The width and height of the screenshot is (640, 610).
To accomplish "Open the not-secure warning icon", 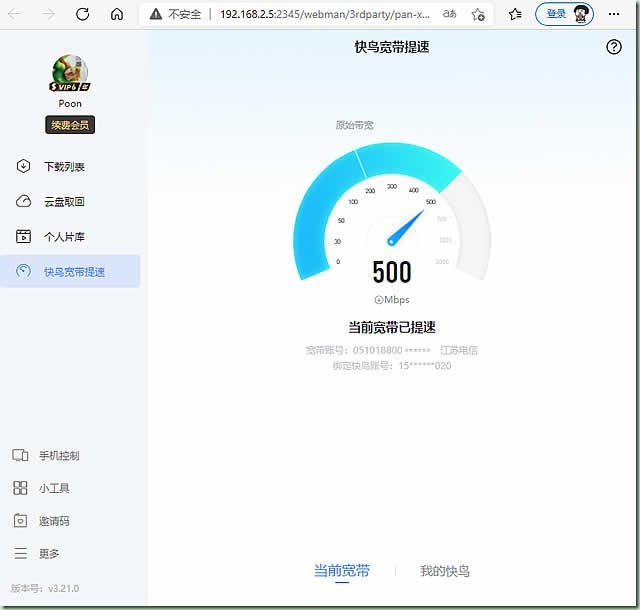I will click(156, 14).
